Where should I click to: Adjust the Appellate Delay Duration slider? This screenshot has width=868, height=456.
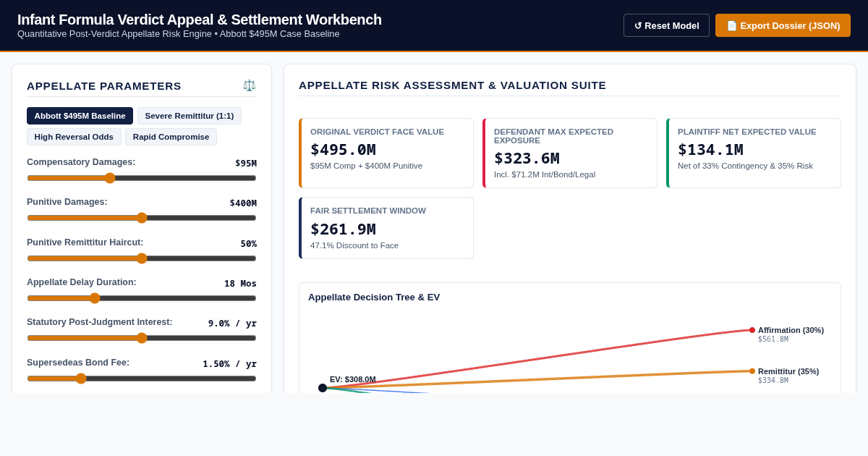pos(142,298)
